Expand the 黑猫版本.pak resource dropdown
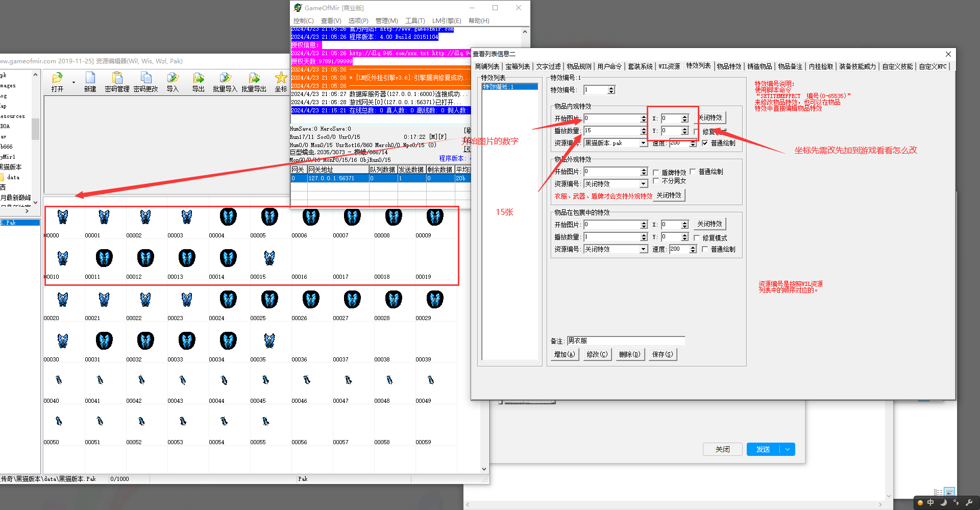This screenshot has height=510, width=980. [643, 143]
